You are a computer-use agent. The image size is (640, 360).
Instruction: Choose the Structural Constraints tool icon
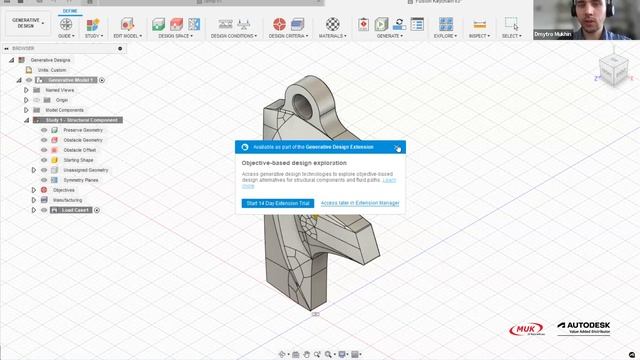[x=225, y=24]
